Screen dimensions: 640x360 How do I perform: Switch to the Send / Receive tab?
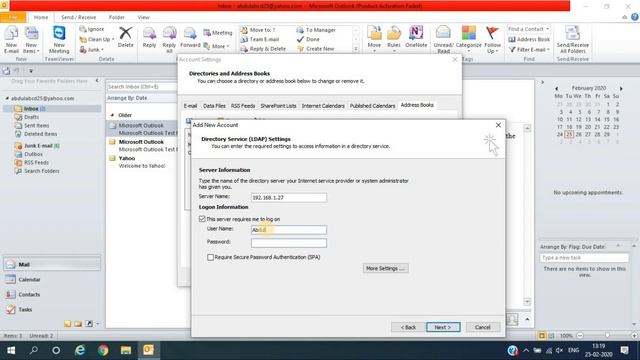click(x=78, y=18)
